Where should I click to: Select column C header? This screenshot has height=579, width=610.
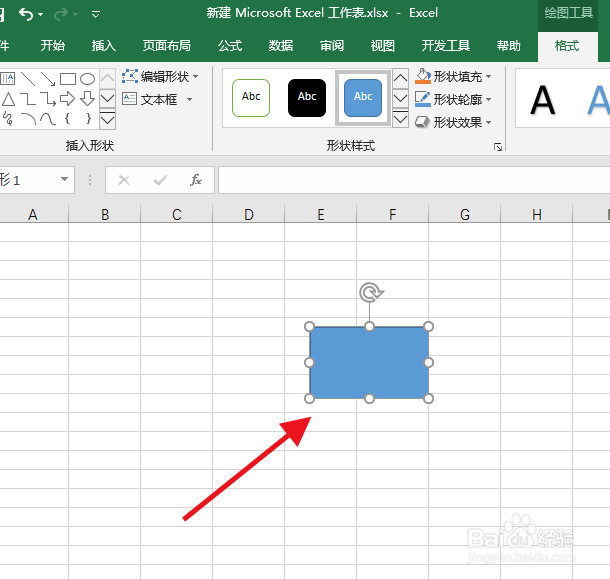pyautogui.click(x=177, y=214)
